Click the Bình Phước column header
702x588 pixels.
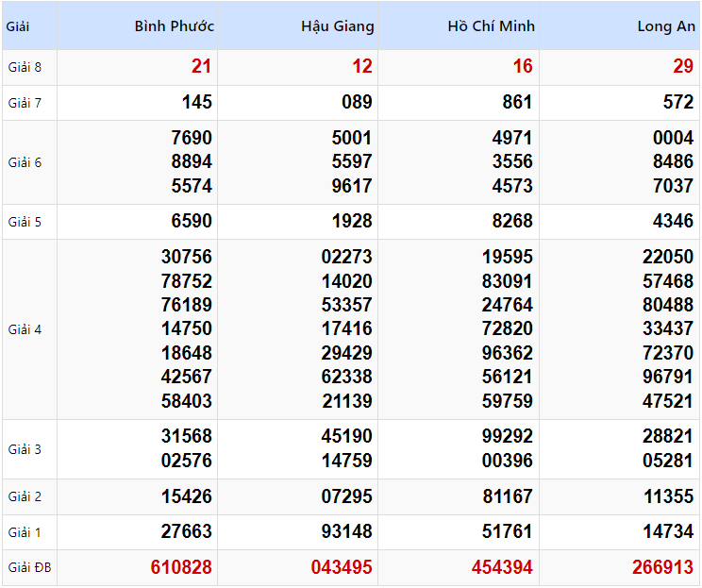(x=174, y=26)
